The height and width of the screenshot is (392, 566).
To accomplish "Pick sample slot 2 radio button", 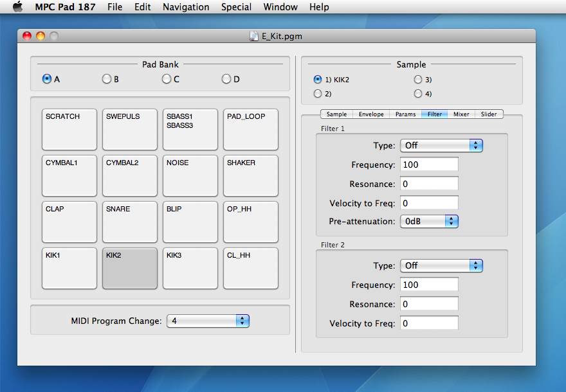I will 318,94.
